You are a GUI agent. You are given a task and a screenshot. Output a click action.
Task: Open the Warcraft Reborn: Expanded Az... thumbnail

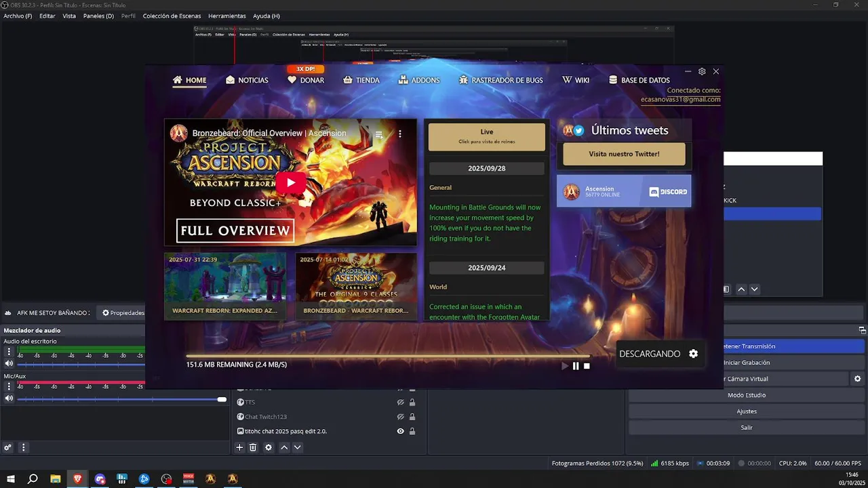[x=225, y=286]
